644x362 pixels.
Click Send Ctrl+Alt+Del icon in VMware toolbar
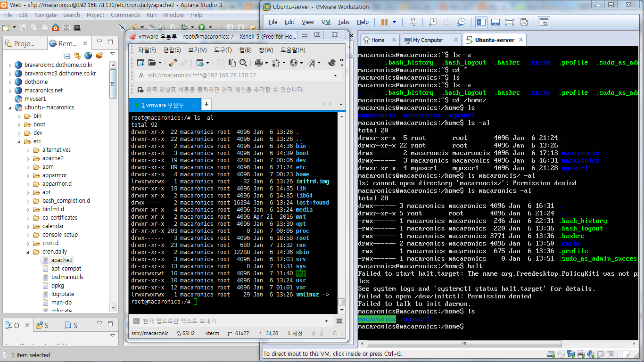coord(413,22)
